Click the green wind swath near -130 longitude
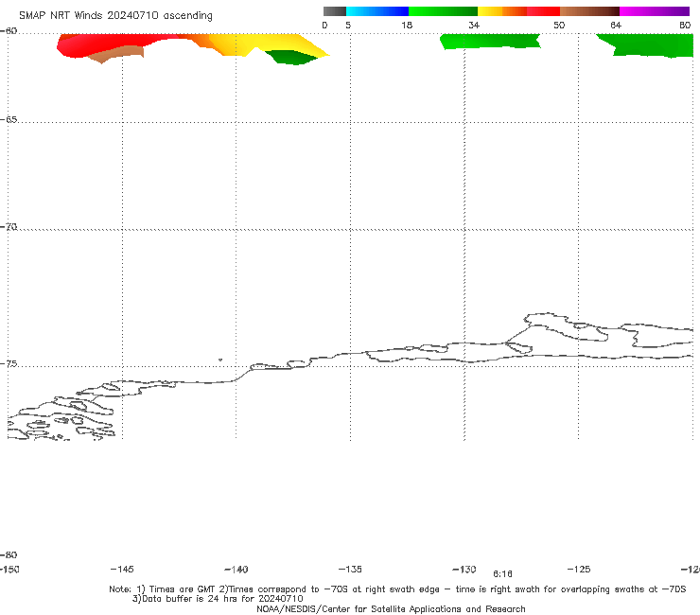700x615 pixels. (490, 41)
